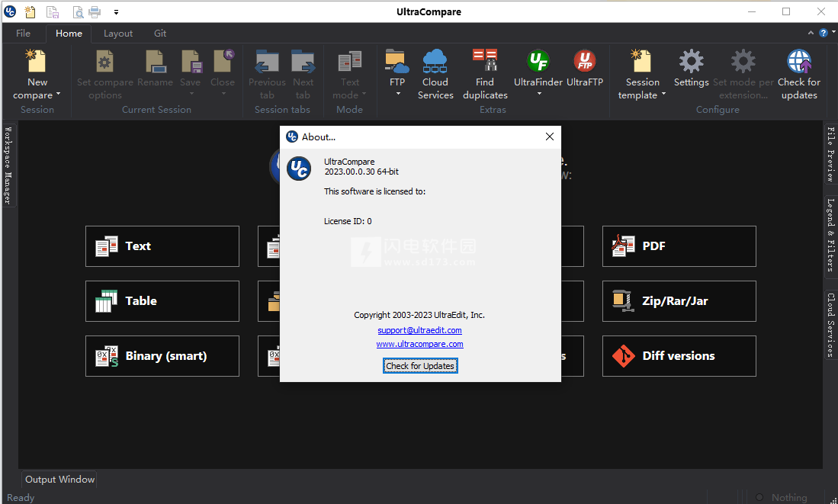Go to Next tab icon
Screen dimensions: 838x504
pos(303,61)
